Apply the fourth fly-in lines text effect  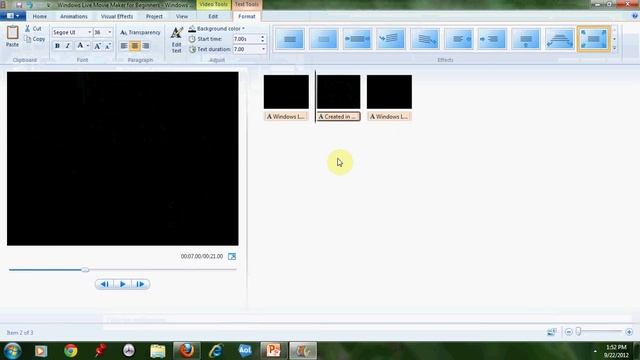click(x=391, y=39)
